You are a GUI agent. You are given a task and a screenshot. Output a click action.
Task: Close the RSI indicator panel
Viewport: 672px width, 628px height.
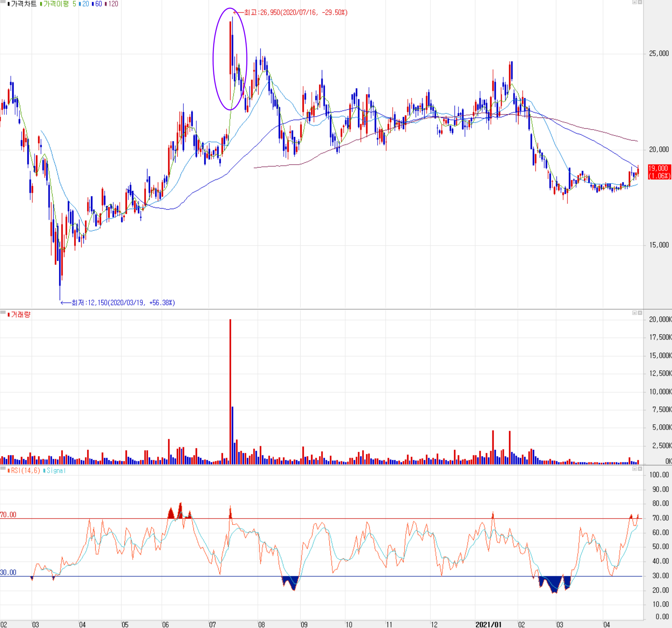pyautogui.click(x=640, y=469)
